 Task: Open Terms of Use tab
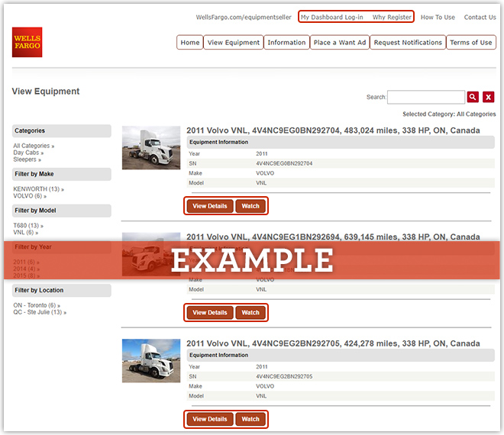[471, 43]
